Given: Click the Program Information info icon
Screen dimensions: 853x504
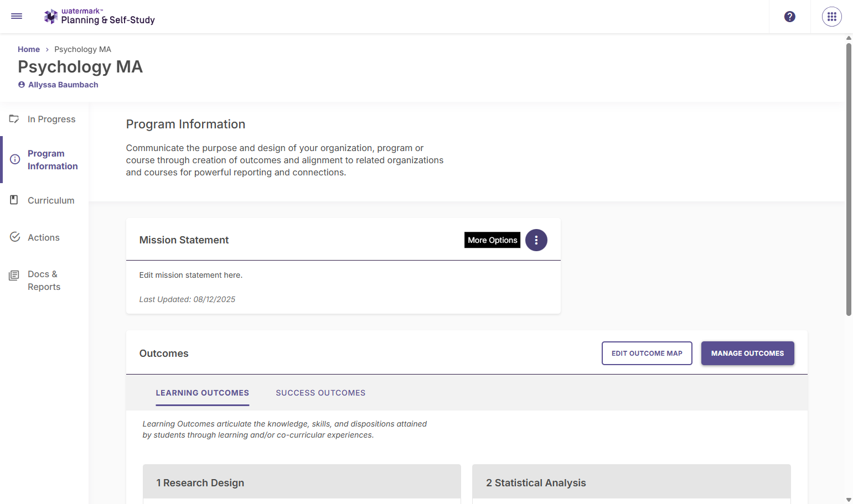Looking at the screenshot, I should pyautogui.click(x=15, y=159).
